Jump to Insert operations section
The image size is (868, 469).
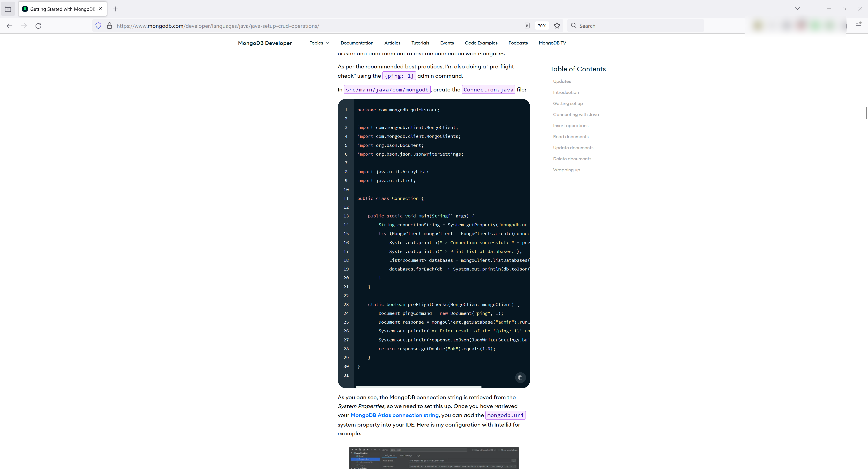(571, 126)
